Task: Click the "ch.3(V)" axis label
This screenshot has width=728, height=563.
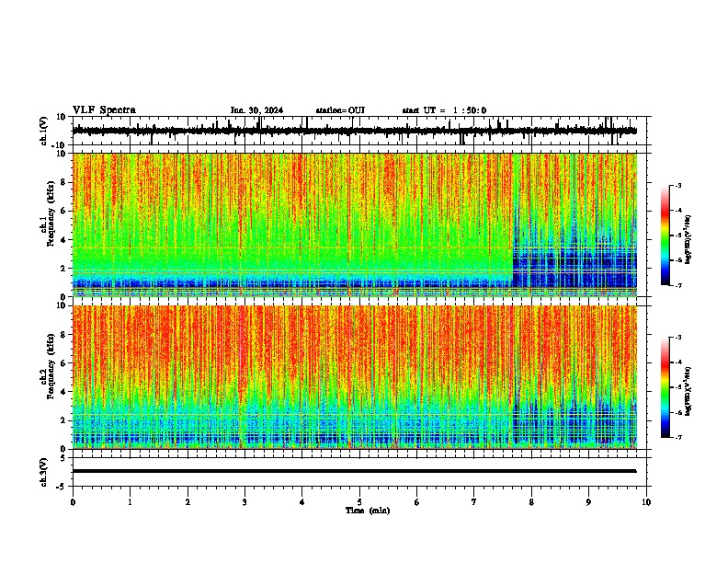Action: (x=44, y=472)
